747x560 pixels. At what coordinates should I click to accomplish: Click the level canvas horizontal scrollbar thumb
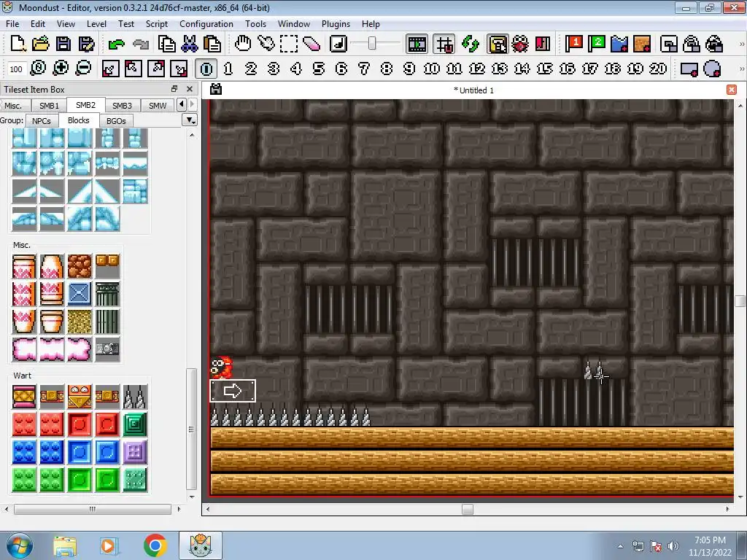click(468, 509)
